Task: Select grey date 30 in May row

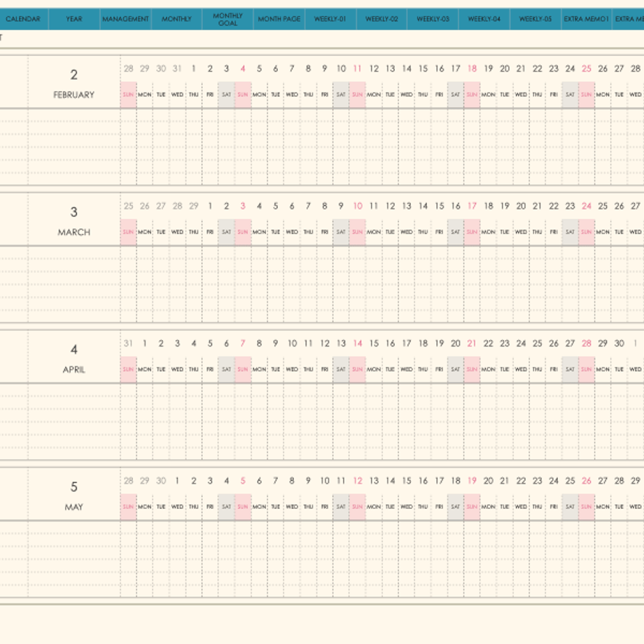Action: 161,481
